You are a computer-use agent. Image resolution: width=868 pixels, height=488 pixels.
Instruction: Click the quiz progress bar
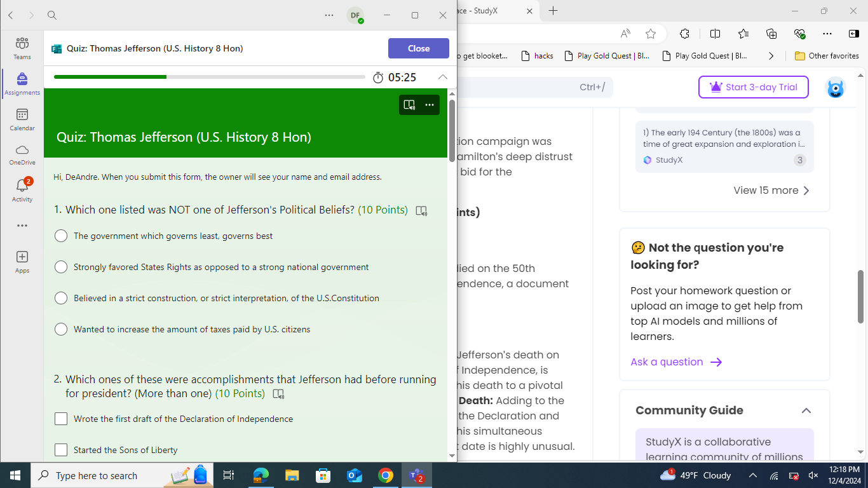point(210,77)
